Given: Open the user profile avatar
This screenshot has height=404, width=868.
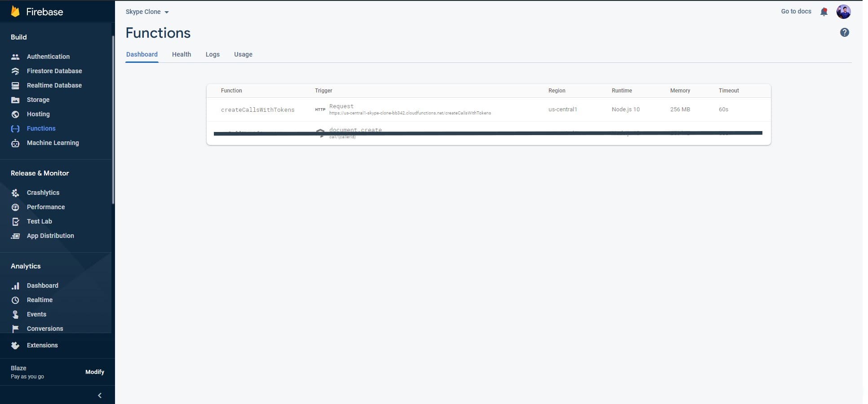Looking at the screenshot, I should pyautogui.click(x=843, y=12).
